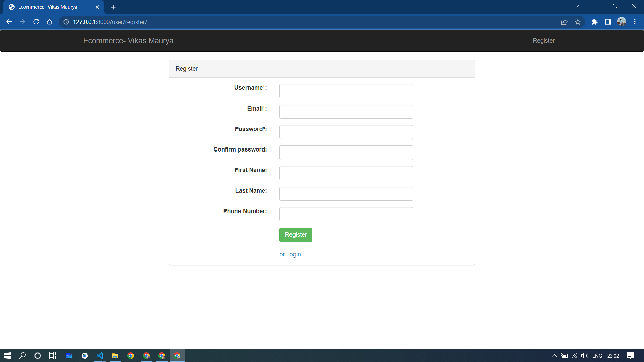Image resolution: width=644 pixels, height=362 pixels.
Task: Open the three-dot Chrome menu
Action: 635,22
